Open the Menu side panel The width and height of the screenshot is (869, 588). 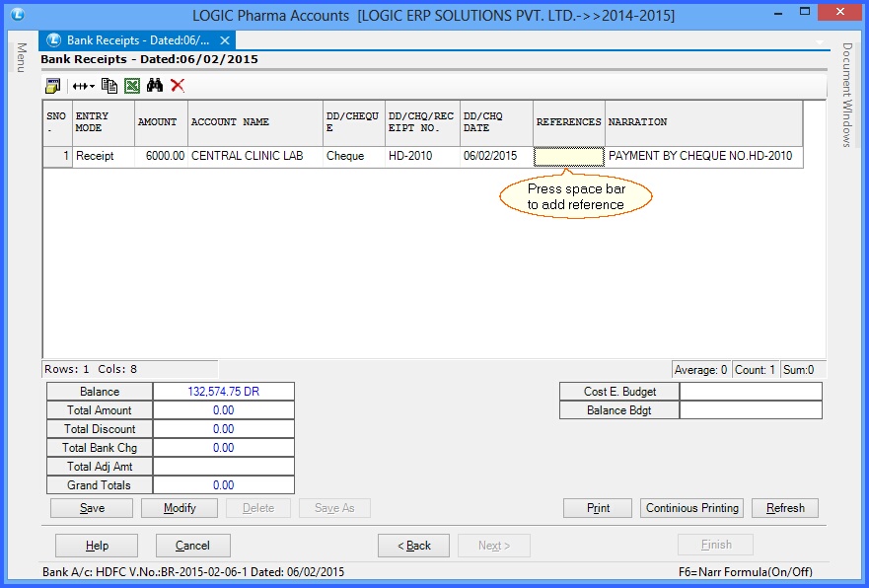tap(22, 57)
